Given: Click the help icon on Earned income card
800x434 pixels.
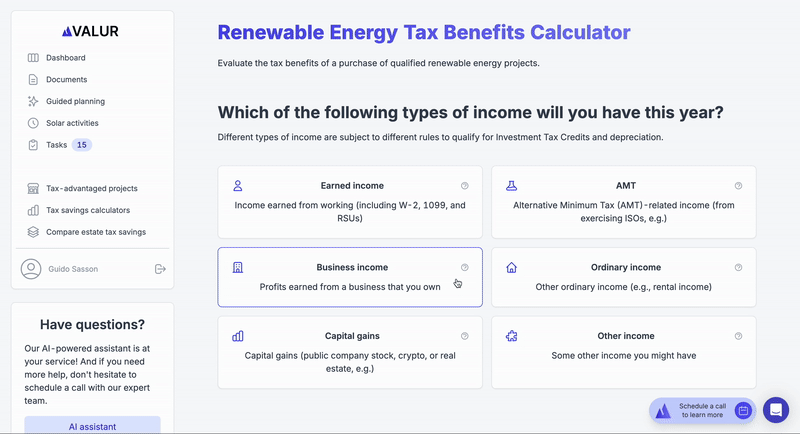Looking at the screenshot, I should (464, 186).
